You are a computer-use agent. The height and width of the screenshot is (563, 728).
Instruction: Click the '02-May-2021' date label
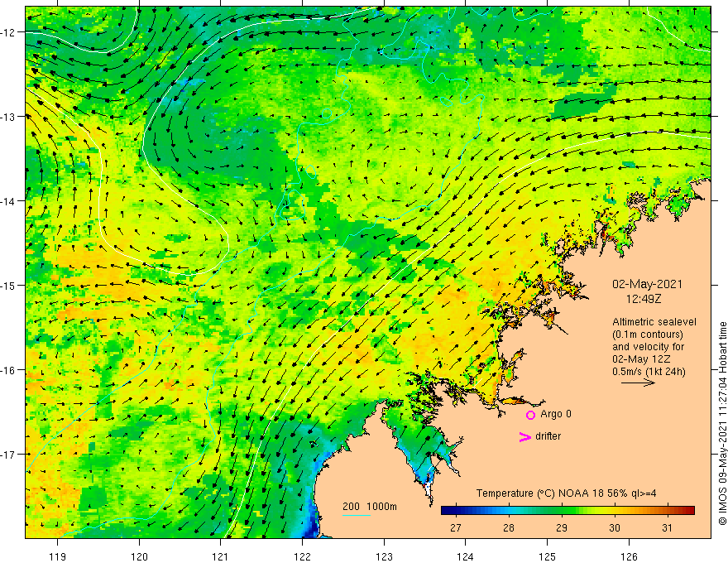[647, 284]
